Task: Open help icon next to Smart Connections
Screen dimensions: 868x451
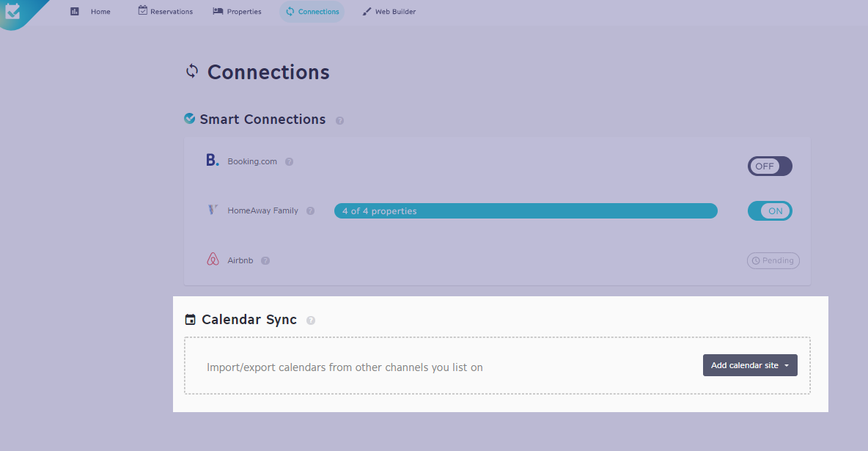Action: (x=340, y=120)
